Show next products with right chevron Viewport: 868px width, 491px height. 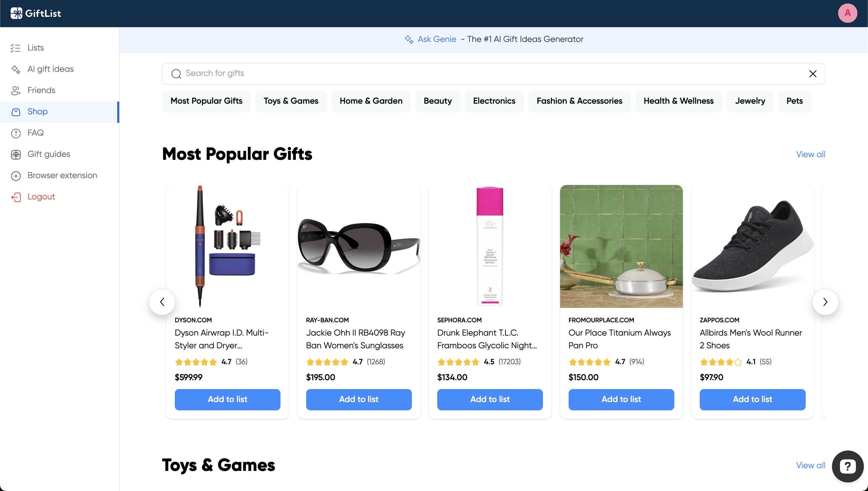[825, 302]
